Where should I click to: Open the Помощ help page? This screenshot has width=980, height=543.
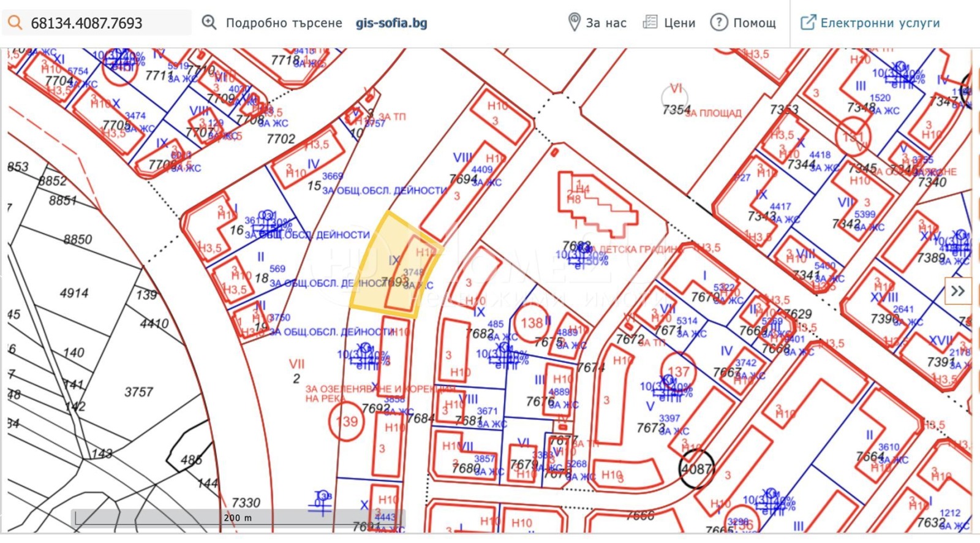point(754,23)
